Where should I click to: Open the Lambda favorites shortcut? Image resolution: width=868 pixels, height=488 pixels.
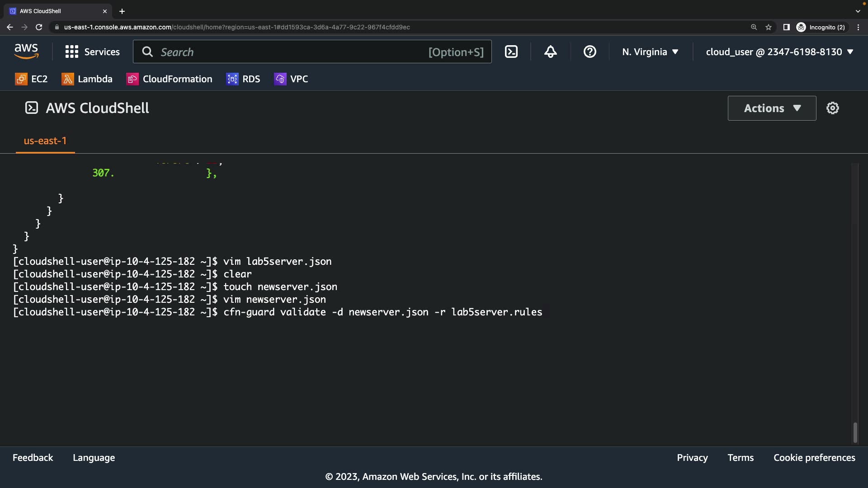(x=87, y=79)
